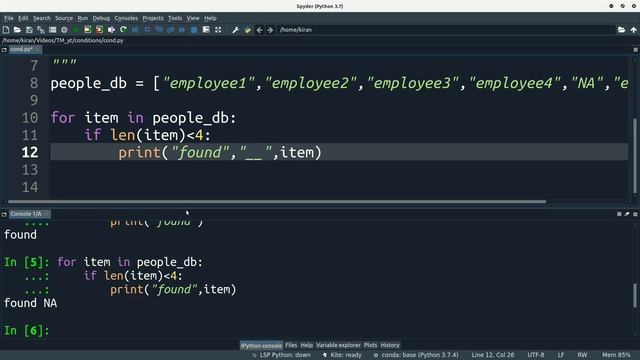Stop debugging with blue square icon
The height and width of the screenshot is (360, 640).
coord(194,30)
